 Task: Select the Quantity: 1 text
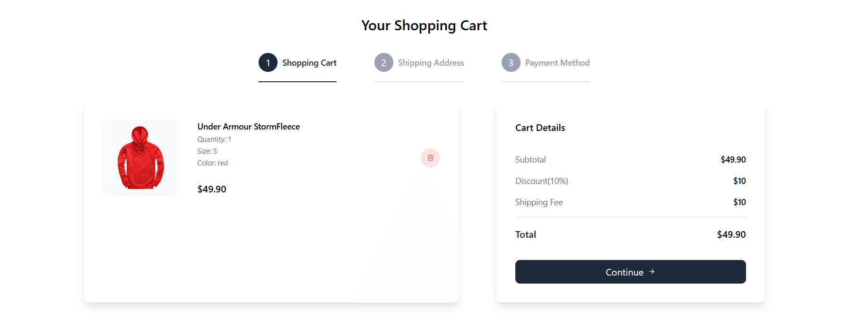pos(214,139)
